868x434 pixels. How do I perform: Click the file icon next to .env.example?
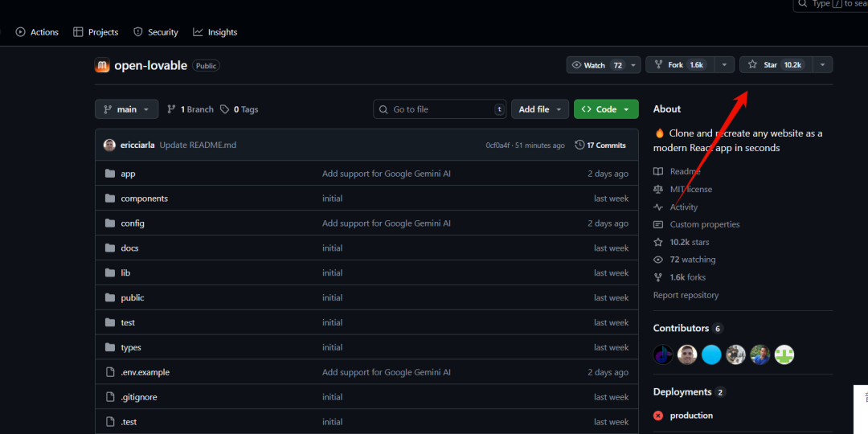click(x=109, y=372)
